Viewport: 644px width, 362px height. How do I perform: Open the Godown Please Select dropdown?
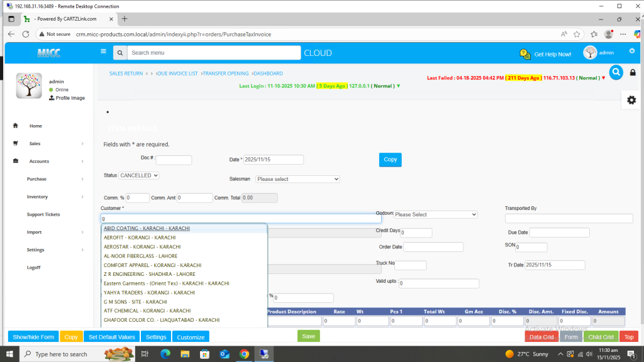click(435, 214)
